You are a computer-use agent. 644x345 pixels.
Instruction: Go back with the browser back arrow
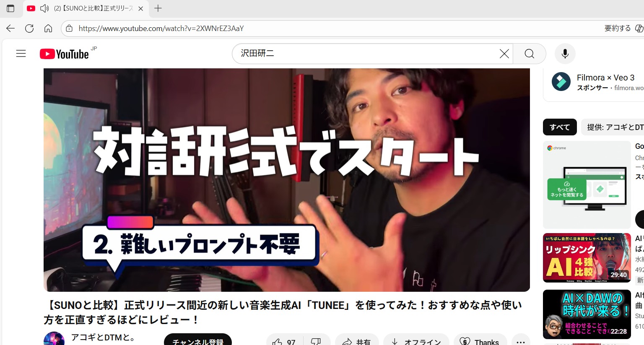click(x=10, y=29)
